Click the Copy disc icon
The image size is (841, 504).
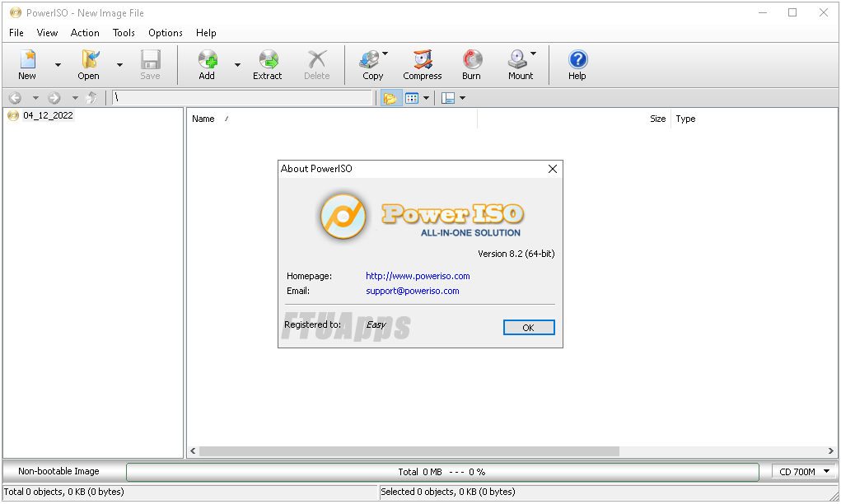click(370, 59)
